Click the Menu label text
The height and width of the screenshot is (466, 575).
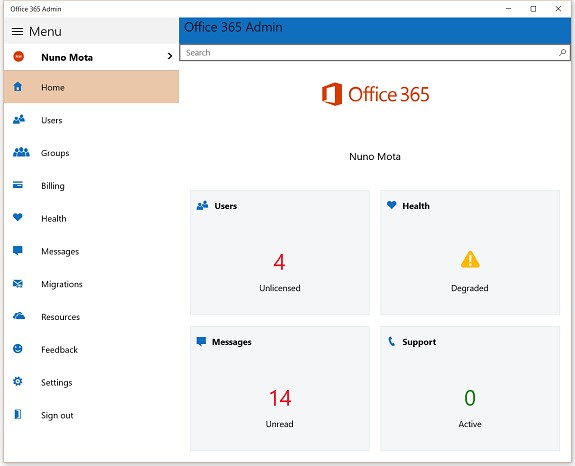tap(45, 32)
